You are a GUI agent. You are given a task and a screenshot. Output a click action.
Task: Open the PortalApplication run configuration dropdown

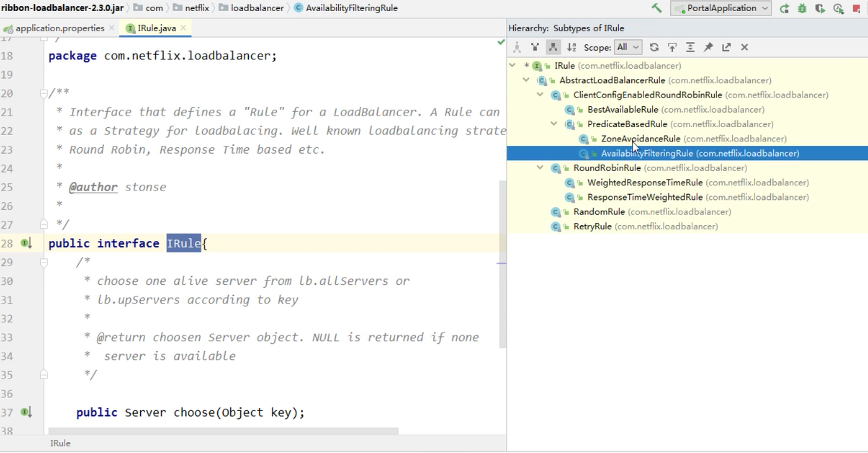tap(721, 8)
